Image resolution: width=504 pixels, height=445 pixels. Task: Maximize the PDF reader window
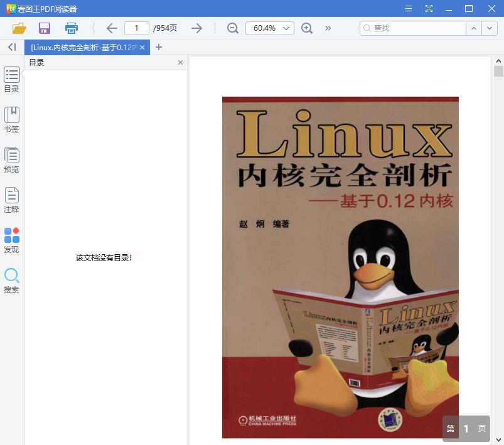point(469,8)
